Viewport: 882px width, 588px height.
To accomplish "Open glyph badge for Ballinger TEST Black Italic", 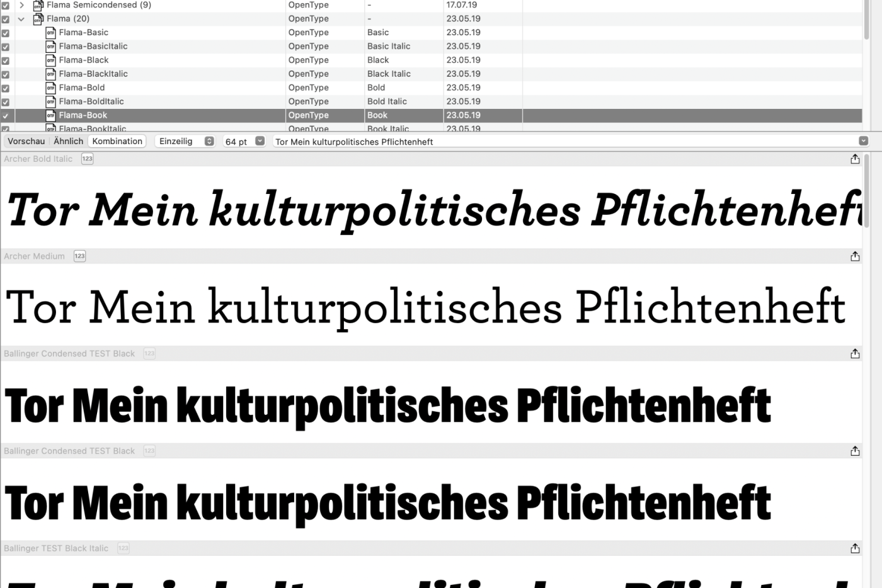I will tap(123, 548).
